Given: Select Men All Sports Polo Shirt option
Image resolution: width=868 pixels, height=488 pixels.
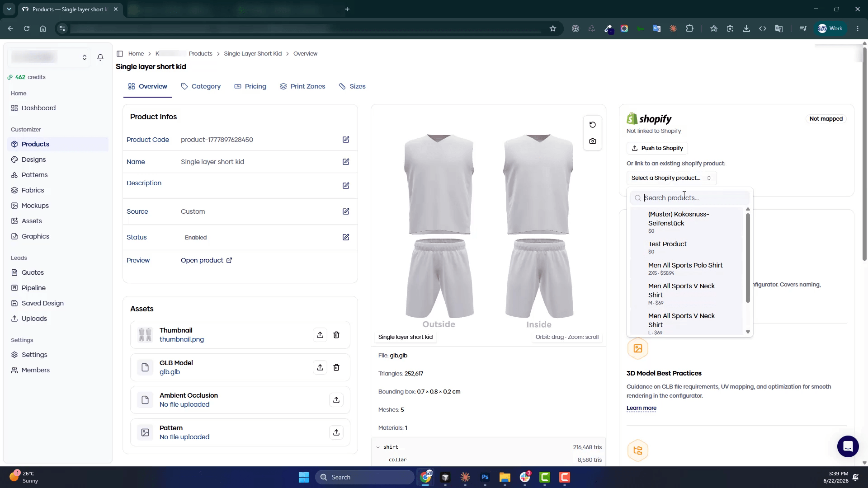Looking at the screenshot, I should pyautogui.click(x=687, y=268).
